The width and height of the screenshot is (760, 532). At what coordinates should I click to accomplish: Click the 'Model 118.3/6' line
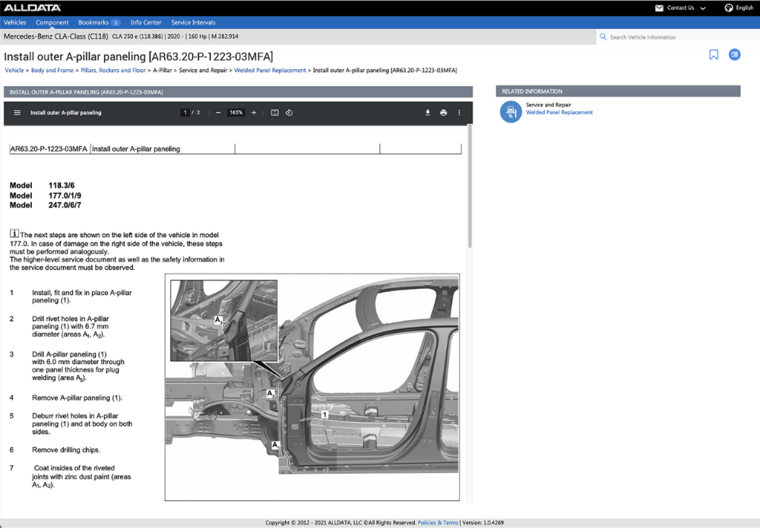pos(42,185)
